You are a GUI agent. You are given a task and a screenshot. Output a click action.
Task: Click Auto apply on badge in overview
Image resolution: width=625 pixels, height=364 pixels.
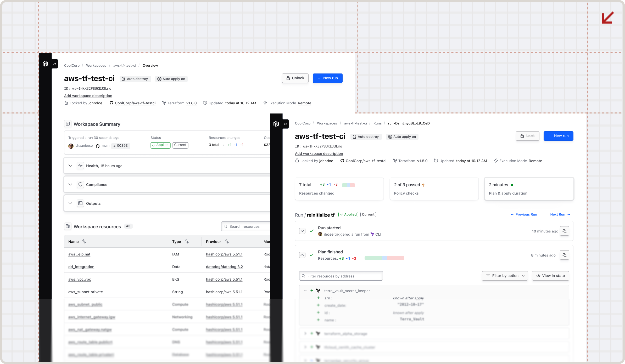(x=171, y=79)
